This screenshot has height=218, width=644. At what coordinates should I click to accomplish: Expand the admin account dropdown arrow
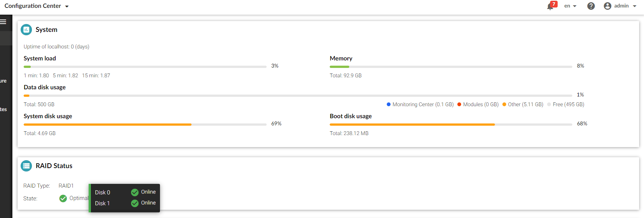tap(635, 6)
